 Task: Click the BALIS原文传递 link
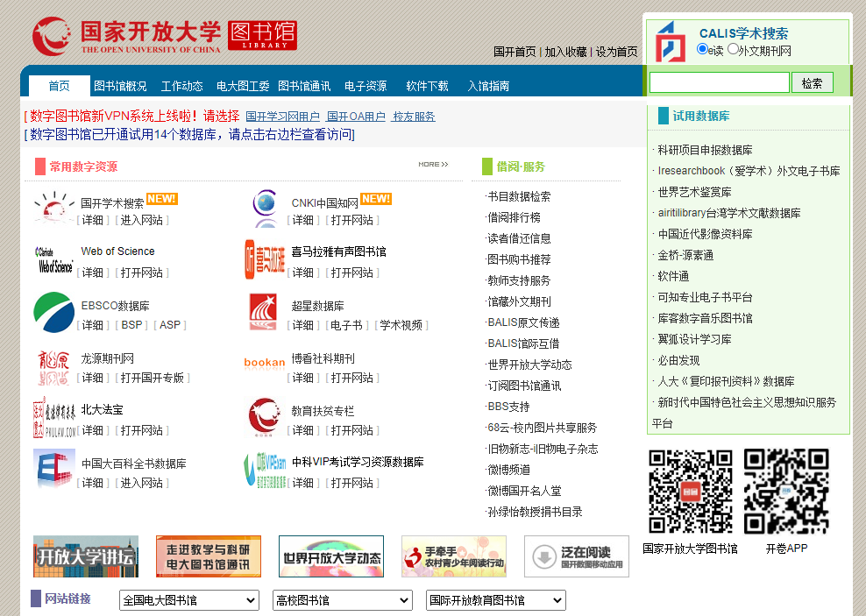(523, 322)
